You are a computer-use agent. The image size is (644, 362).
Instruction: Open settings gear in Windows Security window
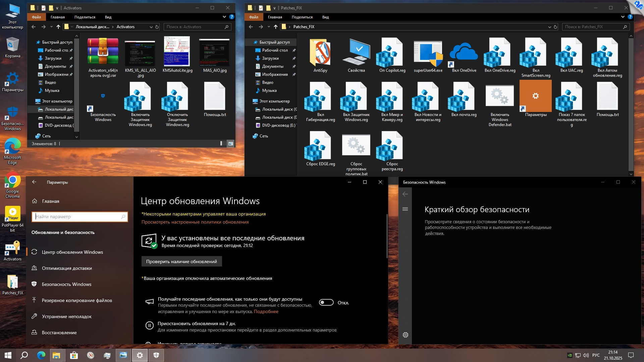[x=406, y=335]
